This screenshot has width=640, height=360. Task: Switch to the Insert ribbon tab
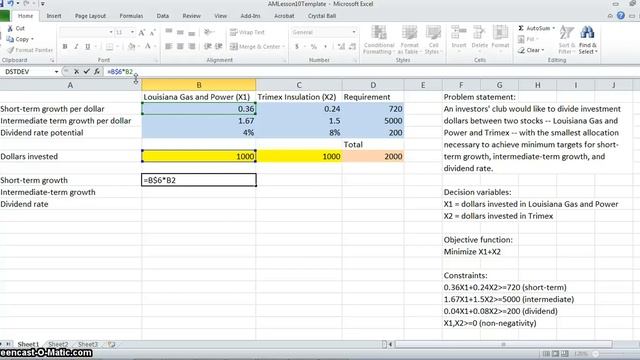pyautogui.click(x=53, y=16)
